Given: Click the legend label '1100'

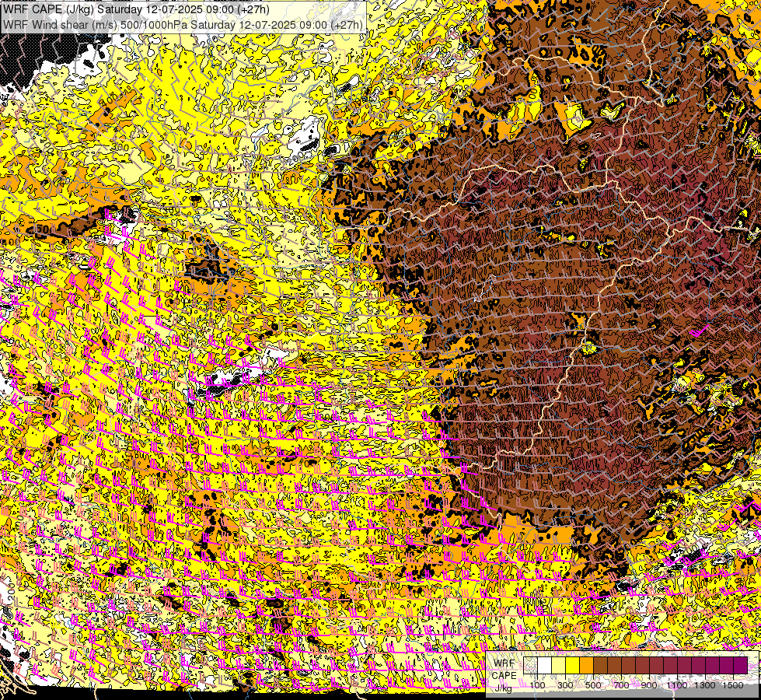Looking at the screenshot, I should pyautogui.click(x=677, y=685).
